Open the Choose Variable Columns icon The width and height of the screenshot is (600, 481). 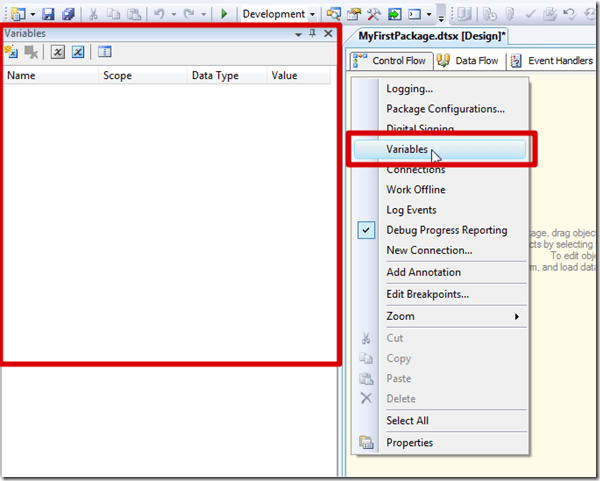(x=104, y=52)
